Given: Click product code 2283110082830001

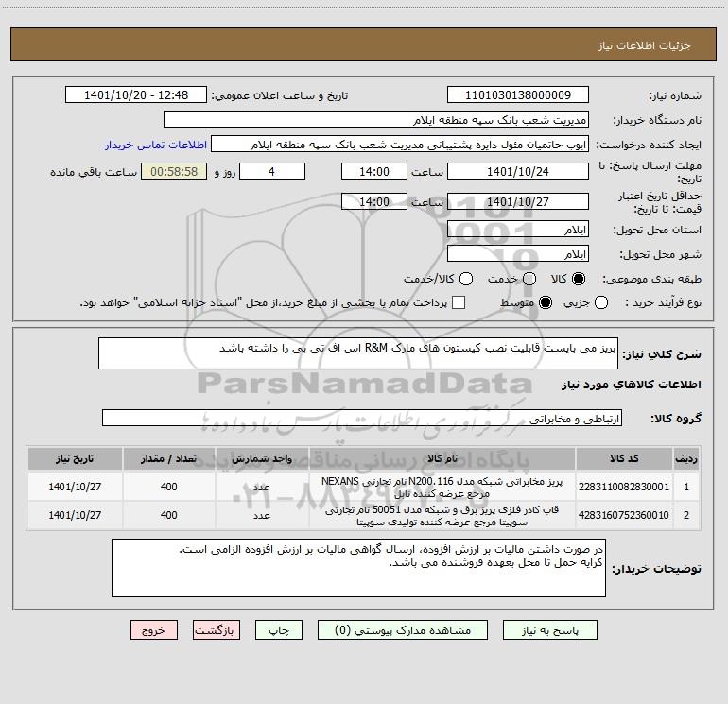Looking at the screenshot, I should tap(624, 487).
